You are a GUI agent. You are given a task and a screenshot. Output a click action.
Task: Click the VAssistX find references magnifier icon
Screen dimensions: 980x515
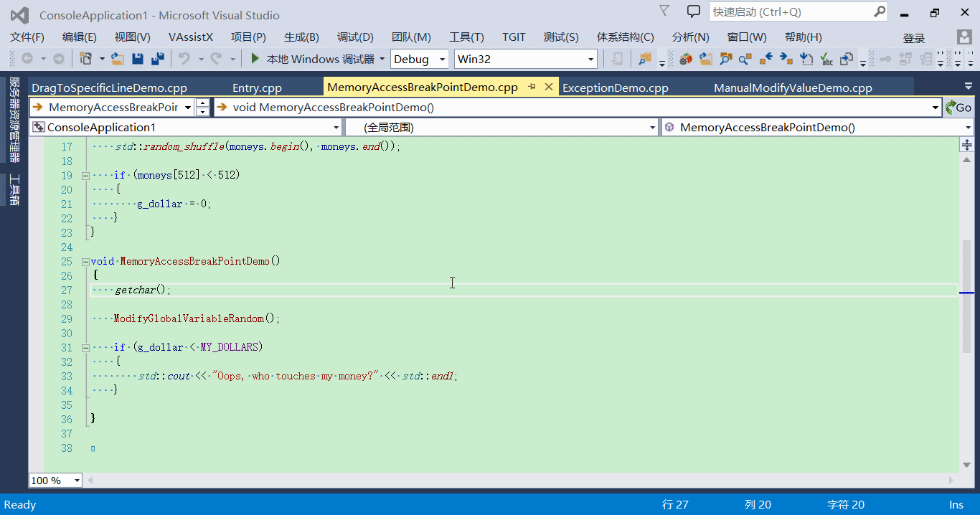pos(746,59)
